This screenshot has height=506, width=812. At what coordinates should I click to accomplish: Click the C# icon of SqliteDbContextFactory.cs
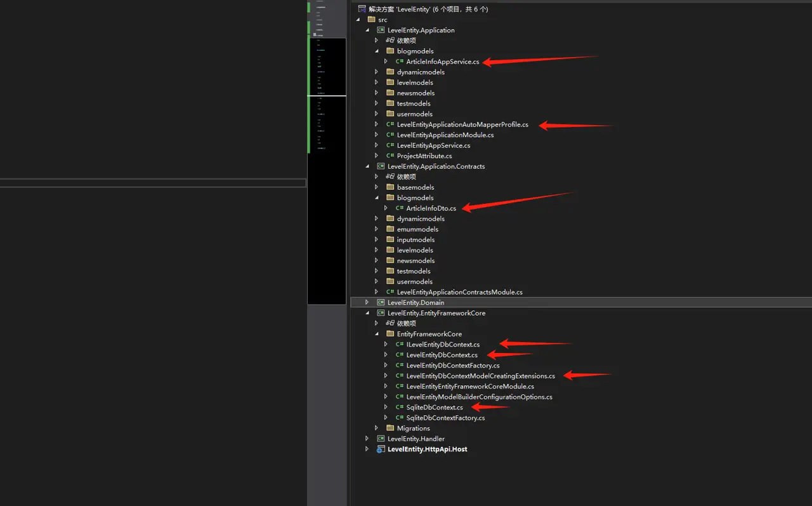400,418
